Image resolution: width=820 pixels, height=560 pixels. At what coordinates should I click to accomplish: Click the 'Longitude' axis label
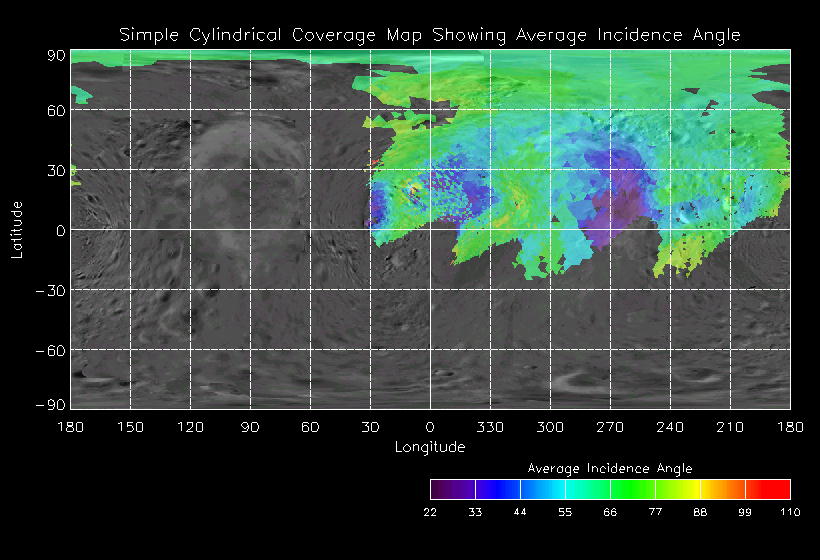430,448
